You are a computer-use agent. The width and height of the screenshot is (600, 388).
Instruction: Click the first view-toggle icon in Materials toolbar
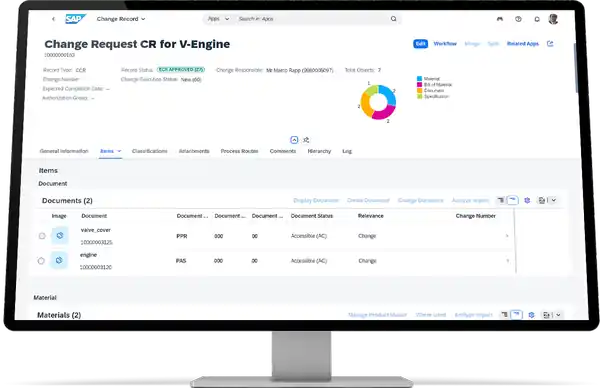504,315
